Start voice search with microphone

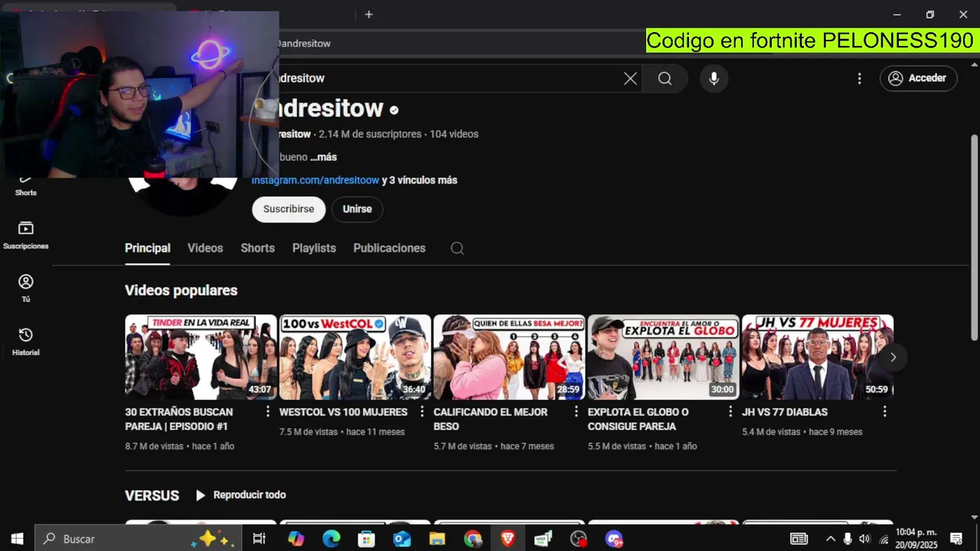pyautogui.click(x=714, y=78)
